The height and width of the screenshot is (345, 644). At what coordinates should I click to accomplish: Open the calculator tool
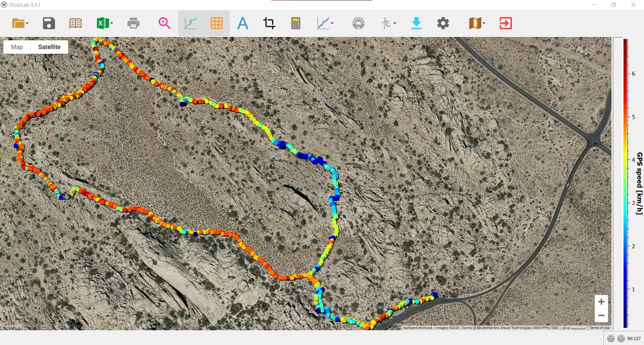296,23
